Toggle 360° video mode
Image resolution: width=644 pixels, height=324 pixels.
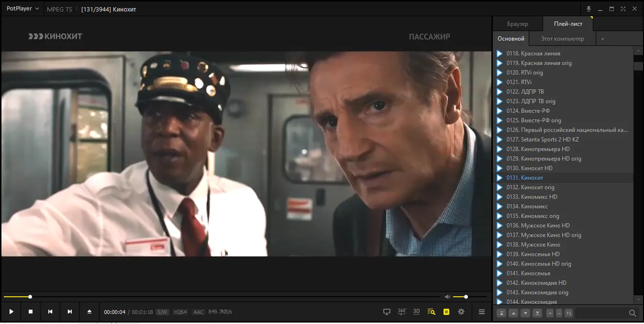(402, 312)
